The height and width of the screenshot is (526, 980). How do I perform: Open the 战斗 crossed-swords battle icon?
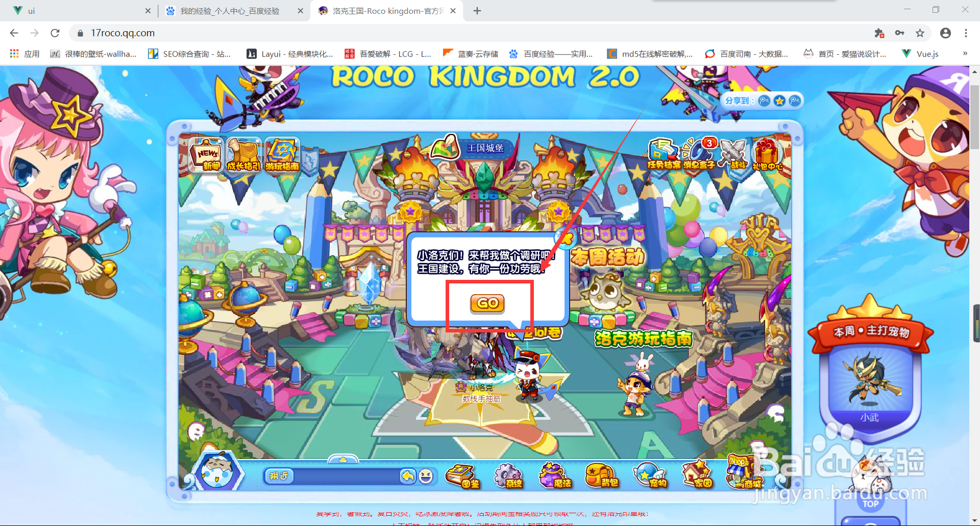734,154
